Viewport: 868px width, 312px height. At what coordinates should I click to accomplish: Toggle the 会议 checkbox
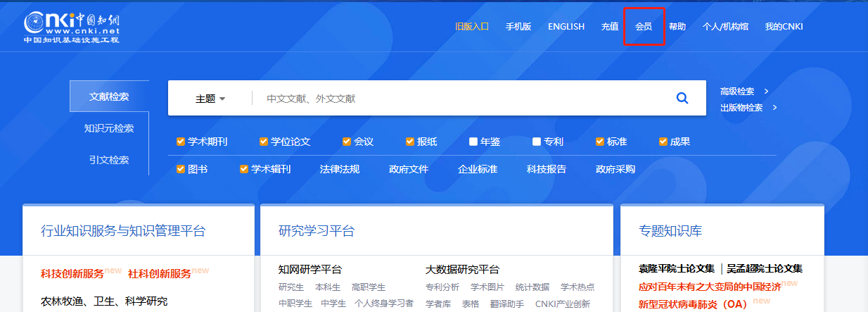[347, 142]
